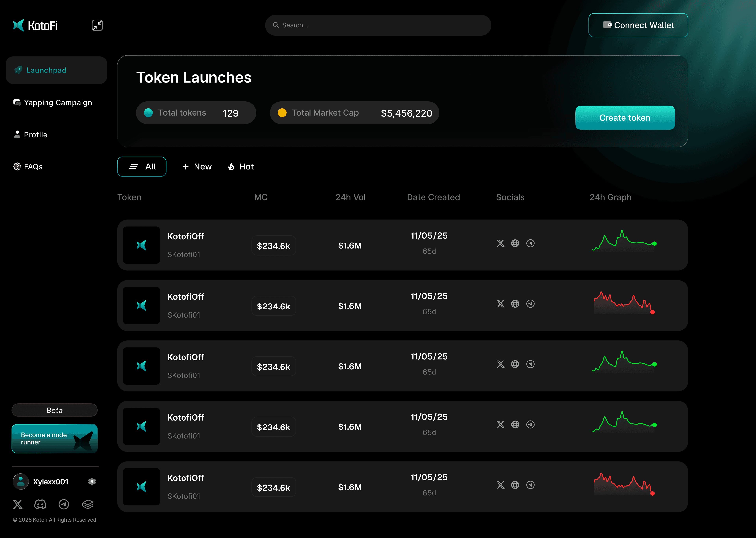Open the user settings gear next to Xylexx001
This screenshot has width=756, height=538.
click(92, 481)
